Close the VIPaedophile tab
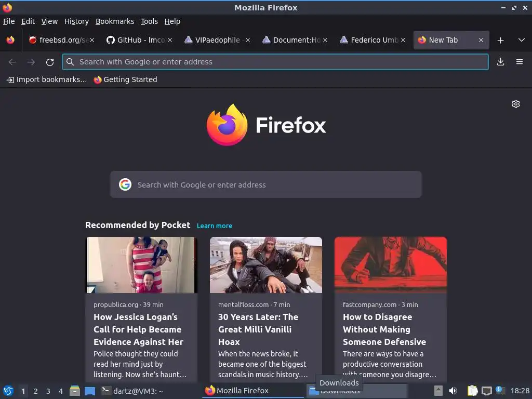The width and height of the screenshot is (532, 399). tap(248, 40)
